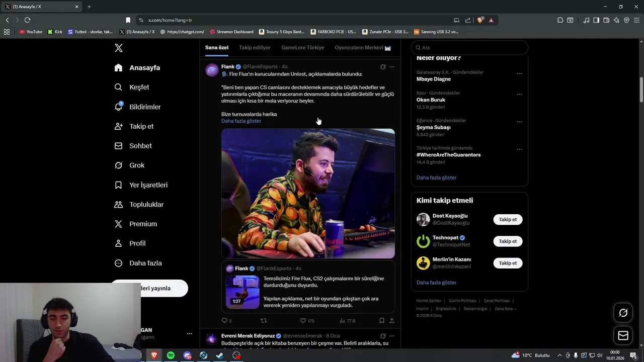Open browser extensions puzzle icon
Screen dimensions: 644x362
(560, 20)
